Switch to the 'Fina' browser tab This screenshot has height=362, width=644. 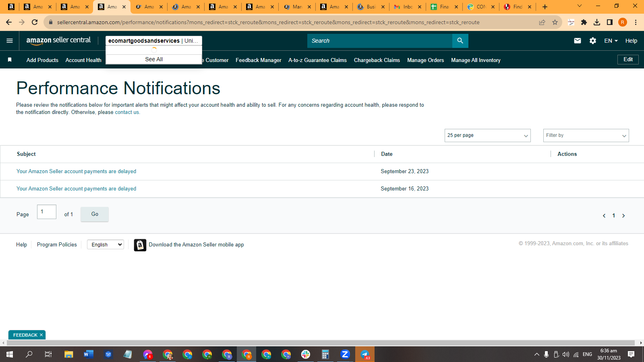pos(444,7)
